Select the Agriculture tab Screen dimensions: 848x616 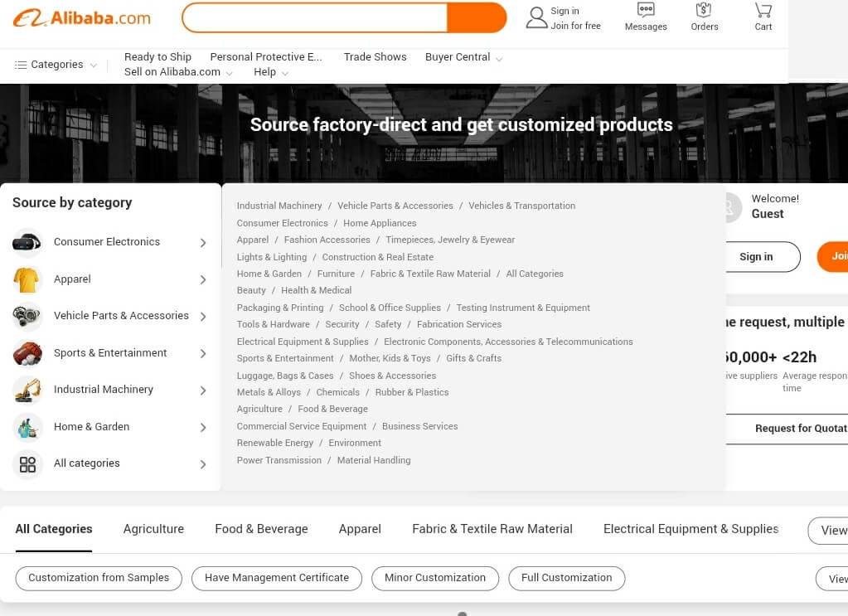pos(153,529)
